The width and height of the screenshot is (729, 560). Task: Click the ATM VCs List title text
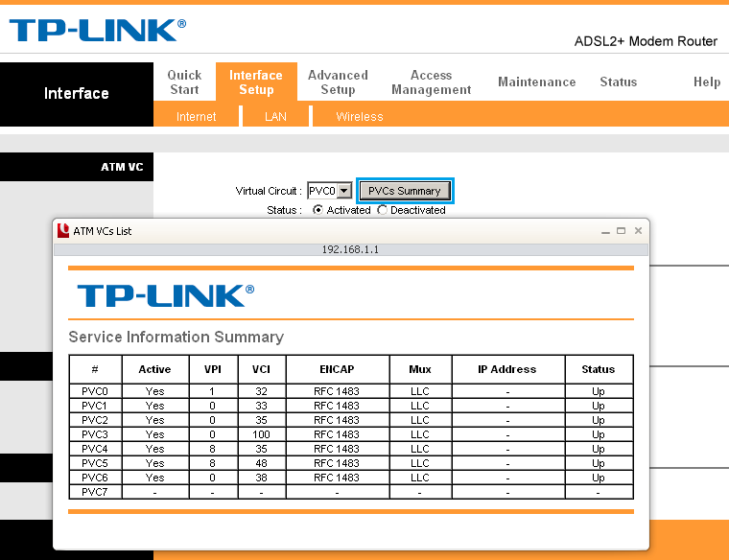pyautogui.click(x=103, y=231)
